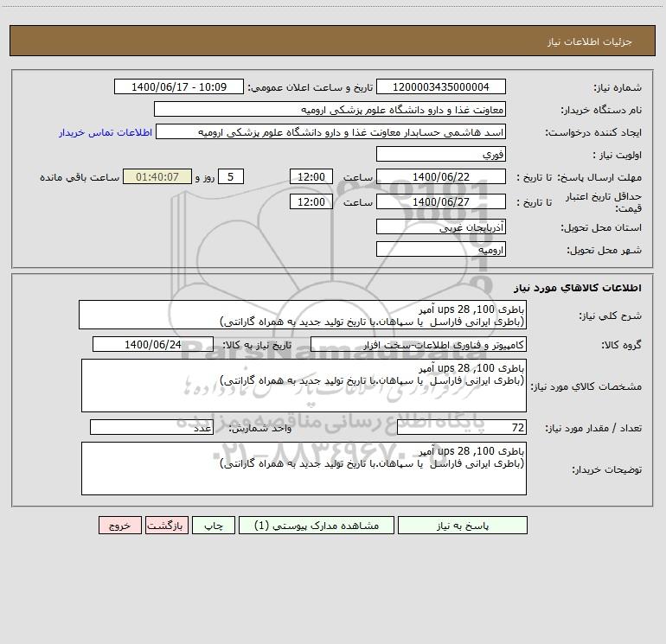Screen dimensions: 666x644
Task: Click unit of measure field عدد
Action: (x=151, y=427)
